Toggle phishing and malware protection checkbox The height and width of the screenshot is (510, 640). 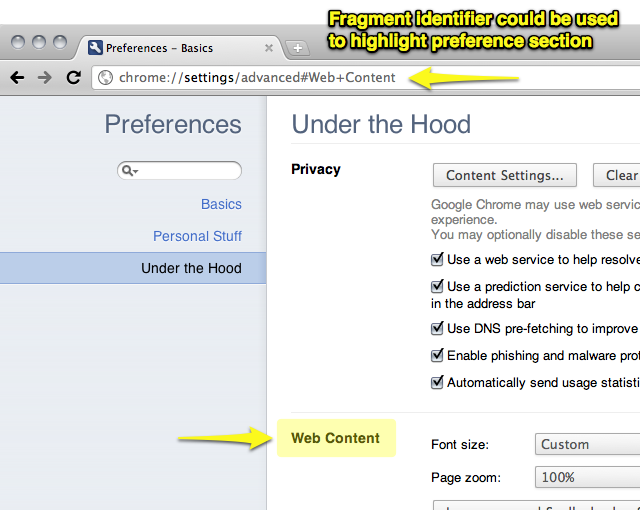[437, 355]
